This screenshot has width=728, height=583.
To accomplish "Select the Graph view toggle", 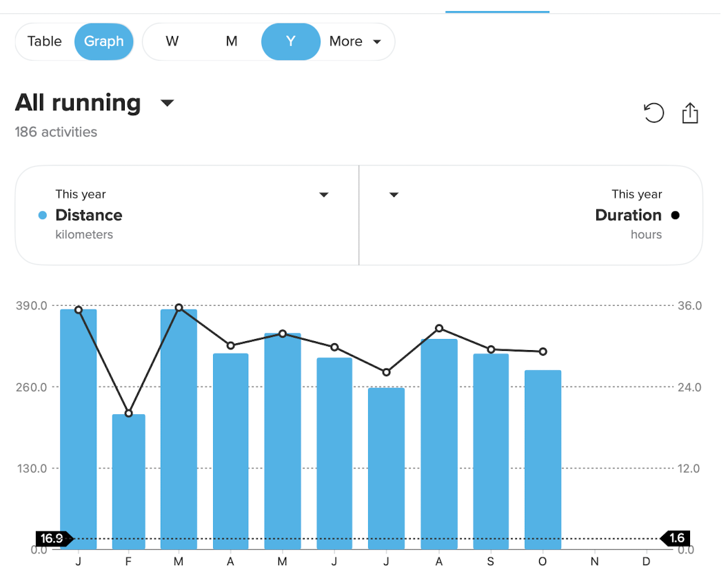I will [x=104, y=41].
